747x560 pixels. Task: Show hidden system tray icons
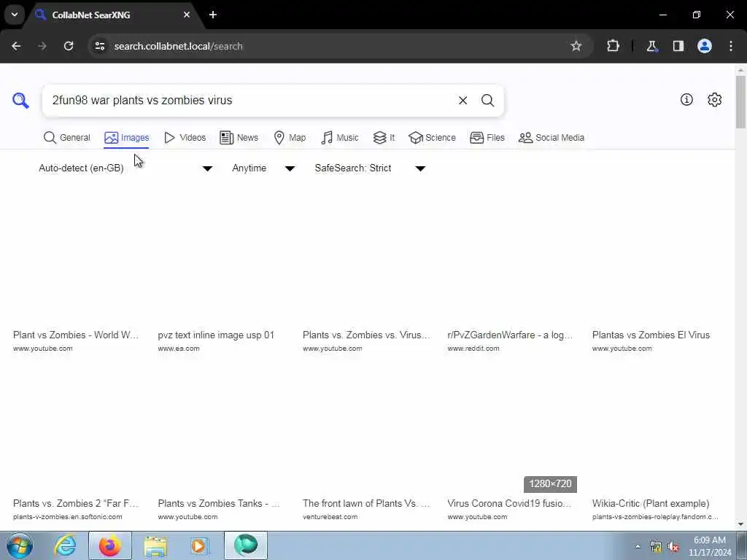(638, 546)
